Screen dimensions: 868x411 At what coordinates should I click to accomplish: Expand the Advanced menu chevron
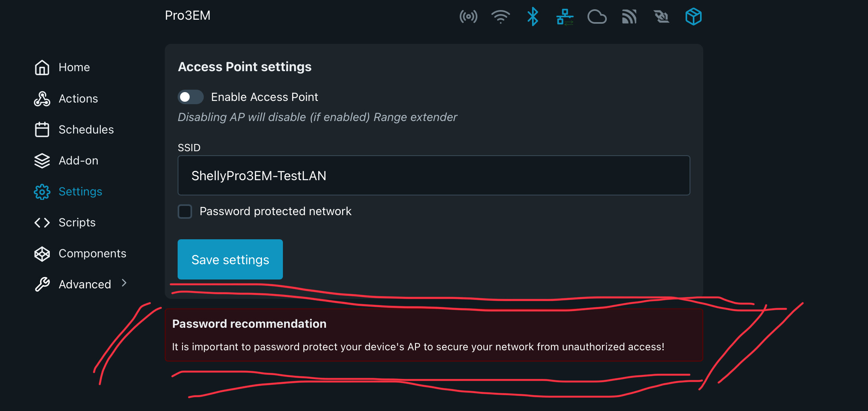click(124, 283)
